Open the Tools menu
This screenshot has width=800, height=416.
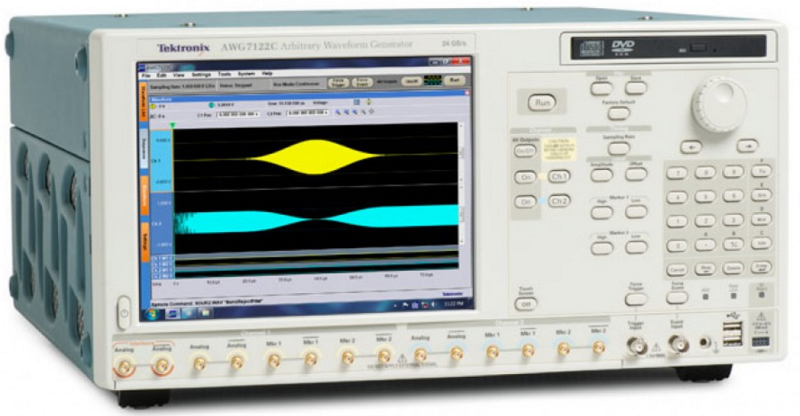pos(224,74)
